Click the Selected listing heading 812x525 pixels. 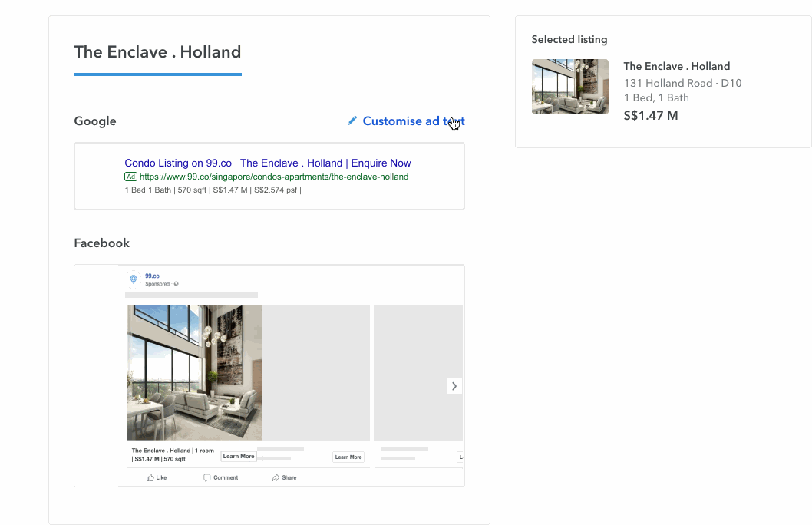(569, 39)
